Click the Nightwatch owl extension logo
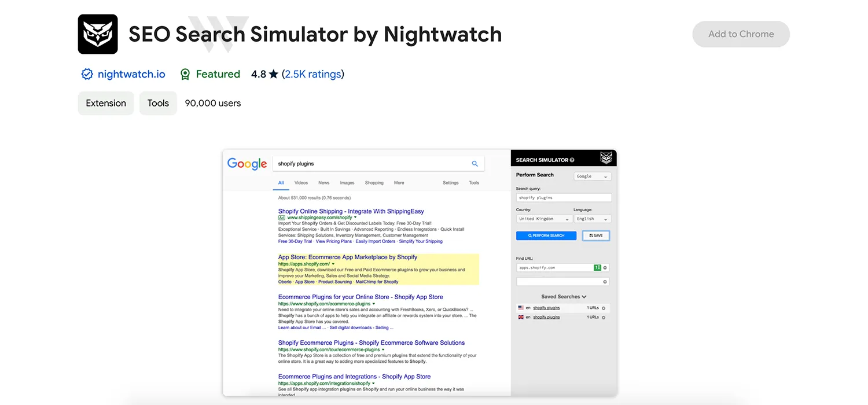Viewport: 868px width, 405px height. (98, 34)
